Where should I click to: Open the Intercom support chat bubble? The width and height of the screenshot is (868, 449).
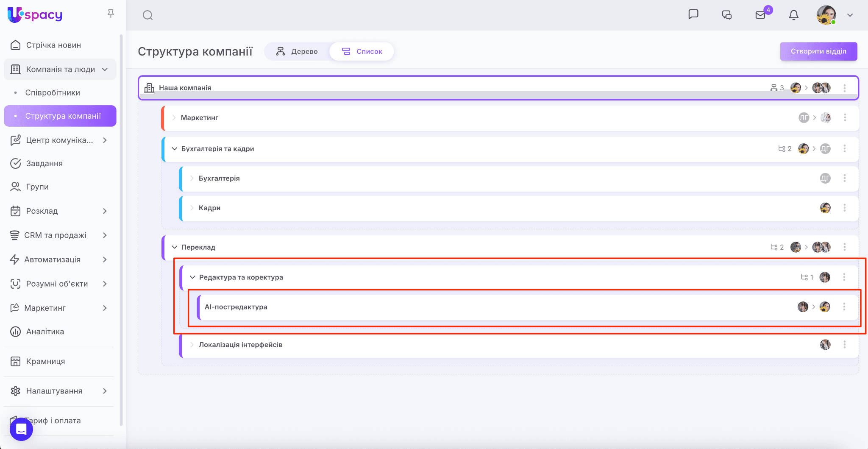21,429
